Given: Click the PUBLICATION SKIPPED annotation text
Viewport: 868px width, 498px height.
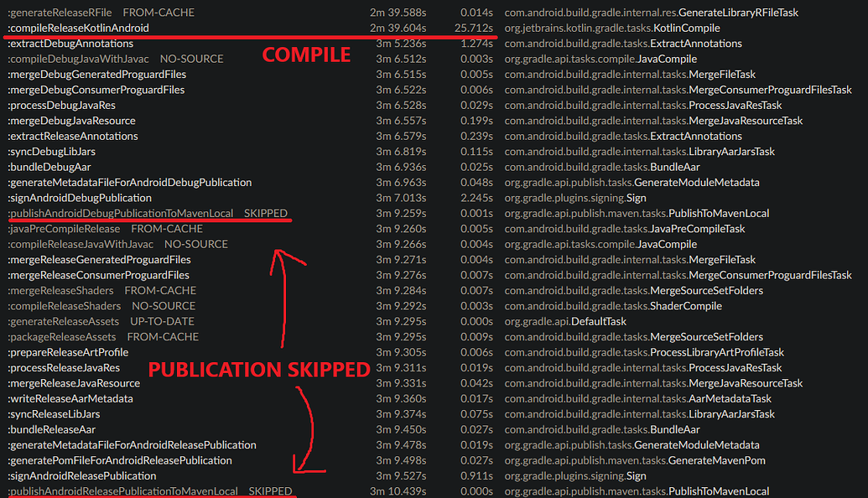Looking at the screenshot, I should 258,369.
